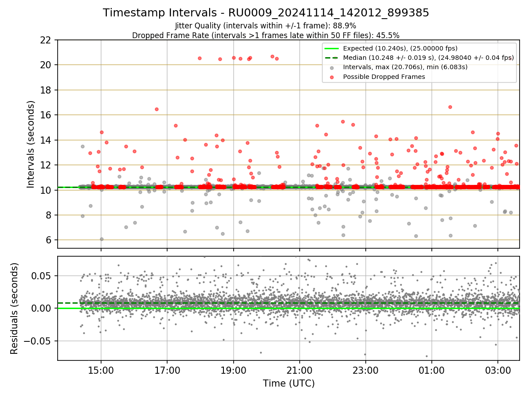The height and width of the screenshot is (399, 532).
Task: Click the red dropped-frame point near 16.5 seconds before 17:00
Action: 156,109
